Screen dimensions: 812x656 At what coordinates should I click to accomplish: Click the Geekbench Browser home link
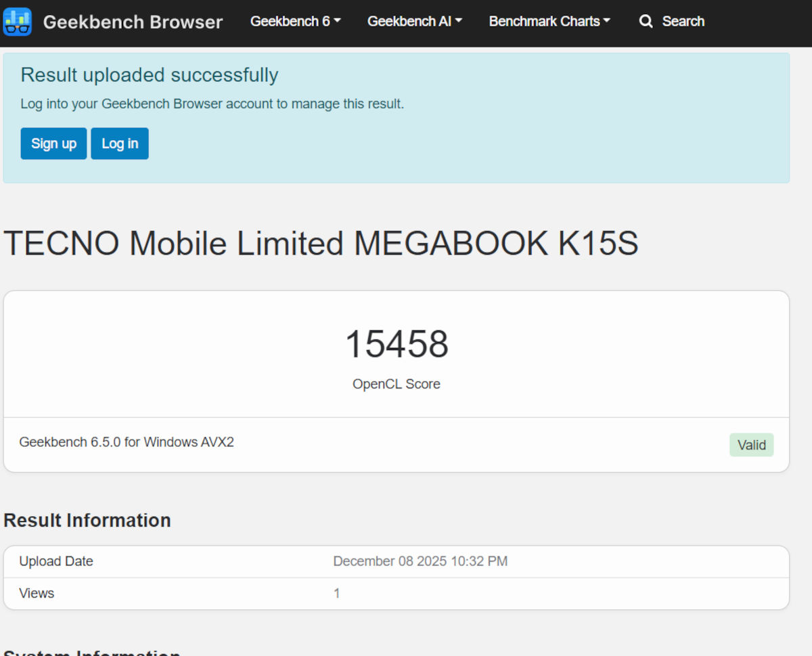tap(133, 21)
